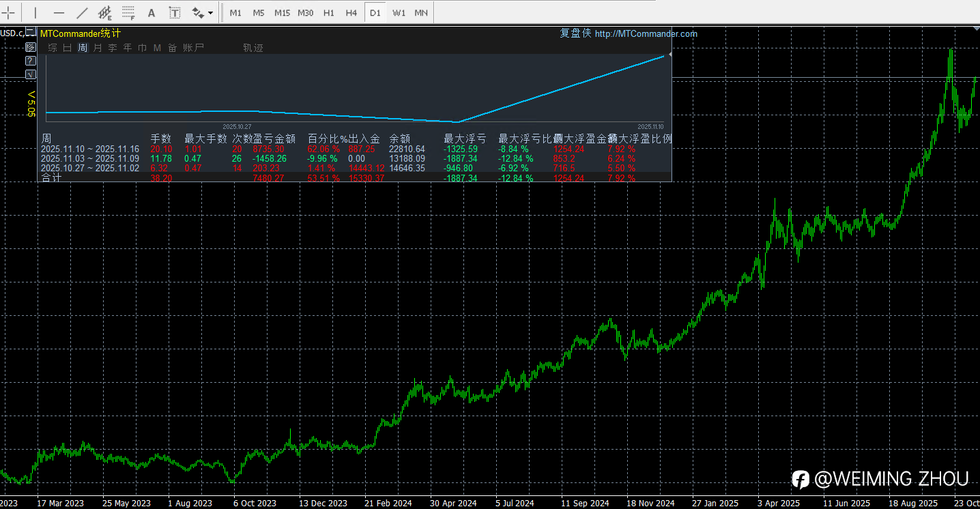This screenshot has height=509, width=980.
Task: Select the Vertical Line drawing tool
Action: pos(35,12)
